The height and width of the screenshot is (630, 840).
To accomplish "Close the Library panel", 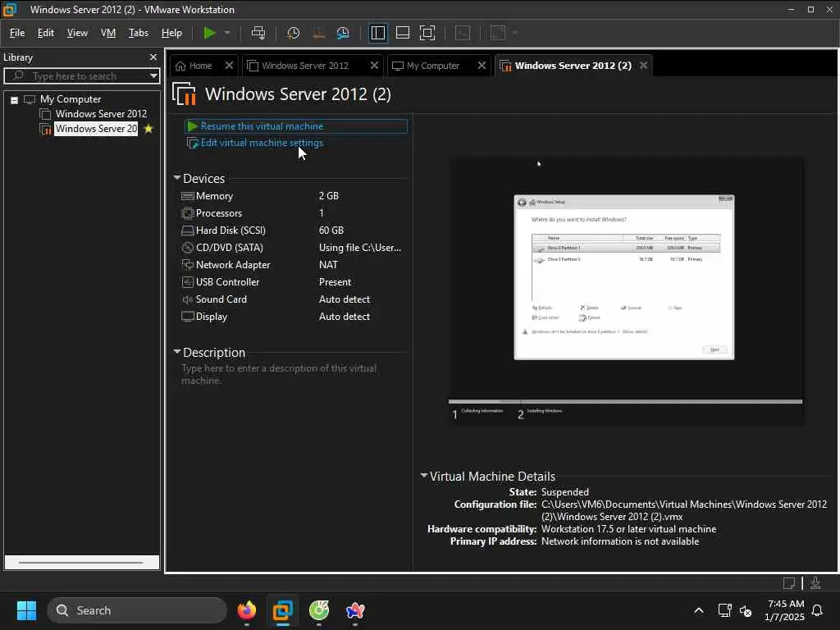I will 153,57.
